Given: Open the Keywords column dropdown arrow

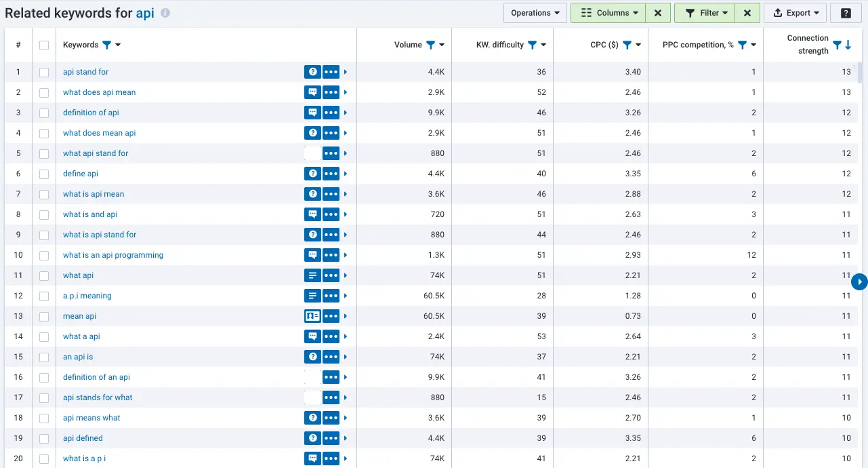Looking at the screenshot, I should tap(118, 45).
